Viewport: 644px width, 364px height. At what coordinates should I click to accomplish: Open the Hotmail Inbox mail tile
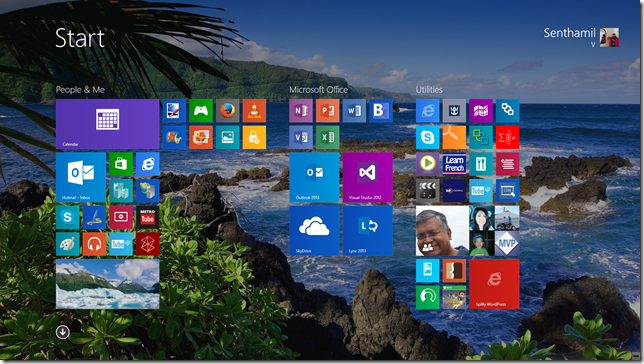(x=80, y=177)
